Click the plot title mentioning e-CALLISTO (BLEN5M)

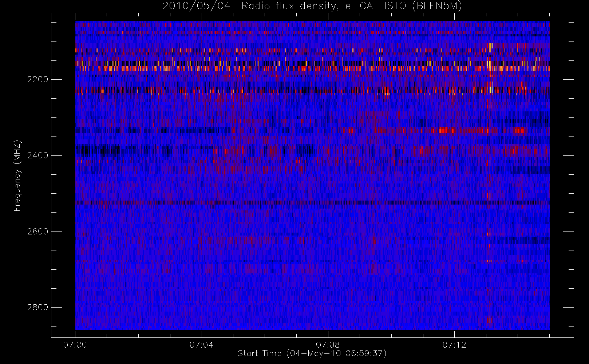click(x=312, y=6)
